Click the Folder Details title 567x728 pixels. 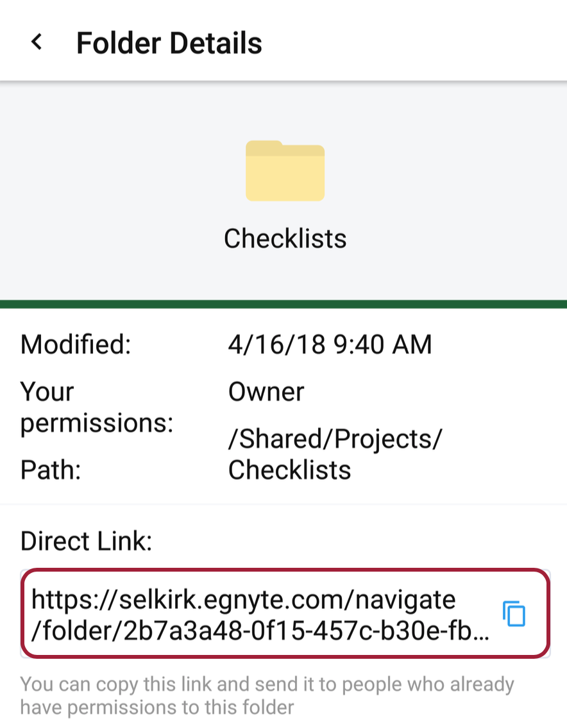169,42
